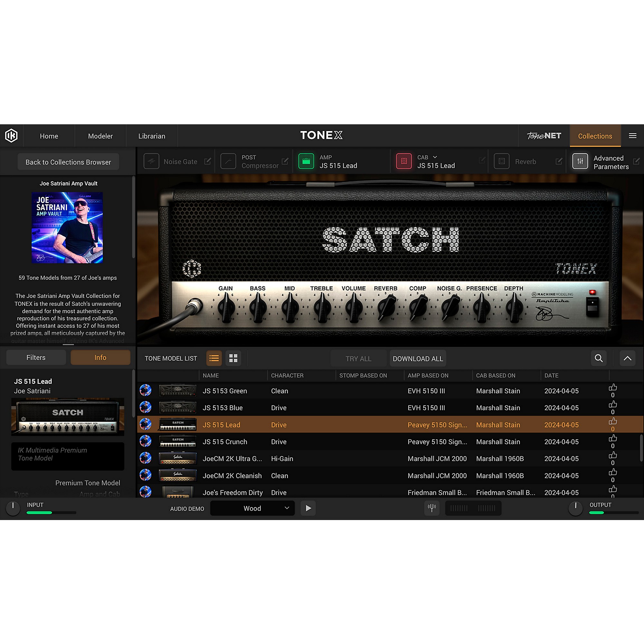Click DOWNLOAD ALL button

click(x=418, y=359)
